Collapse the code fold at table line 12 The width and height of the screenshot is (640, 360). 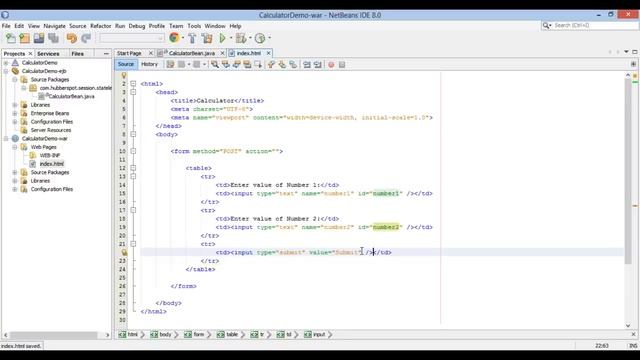133,168
